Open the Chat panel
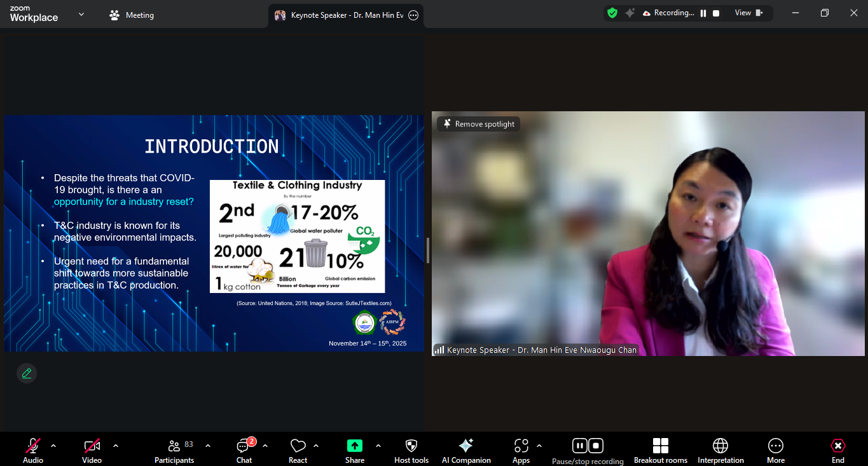Screen dimensions: 868x466 [244, 450]
